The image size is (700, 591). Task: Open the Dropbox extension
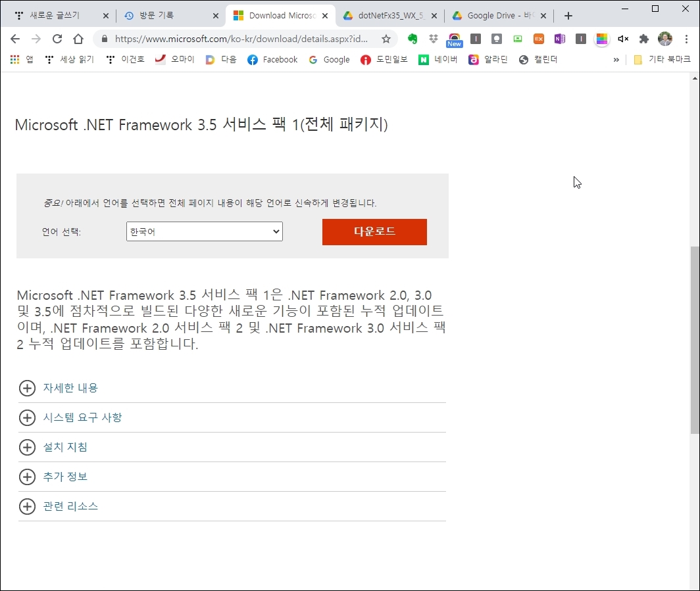tap(433, 39)
